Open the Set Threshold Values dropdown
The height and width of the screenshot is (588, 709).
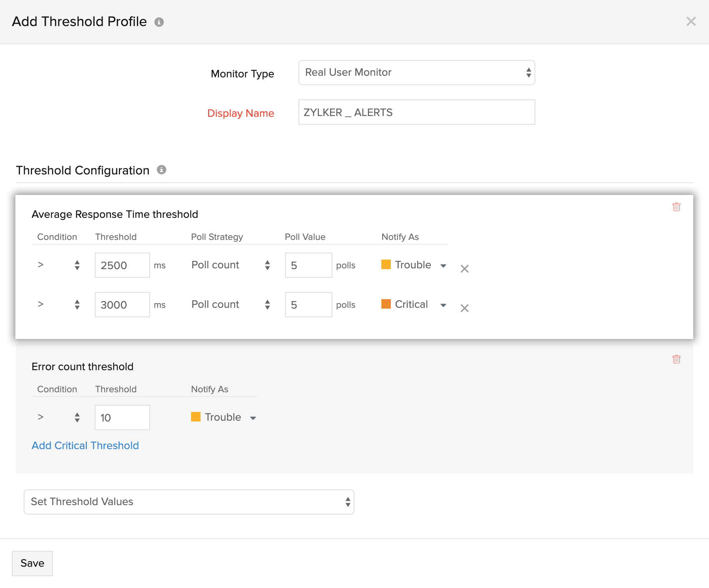[x=189, y=502]
